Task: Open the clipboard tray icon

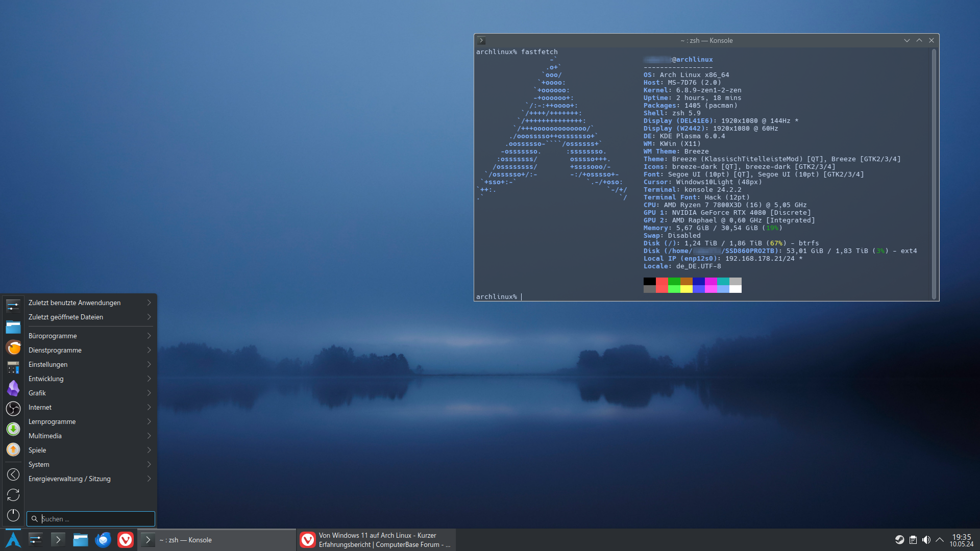Action: [913, 540]
